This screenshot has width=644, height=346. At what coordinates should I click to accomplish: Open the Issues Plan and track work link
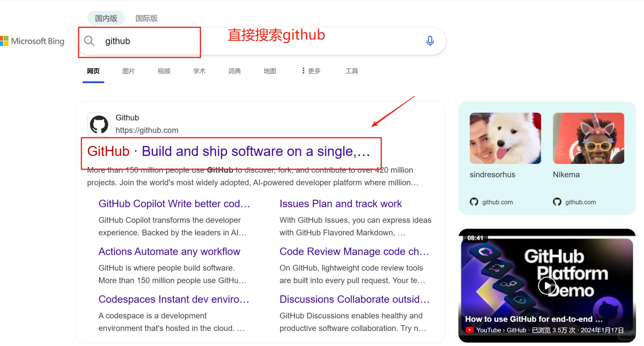[340, 203]
